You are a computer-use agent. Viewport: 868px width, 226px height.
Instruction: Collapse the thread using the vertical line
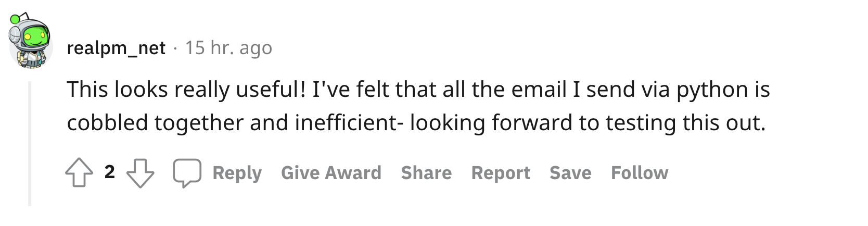pyautogui.click(x=30, y=143)
